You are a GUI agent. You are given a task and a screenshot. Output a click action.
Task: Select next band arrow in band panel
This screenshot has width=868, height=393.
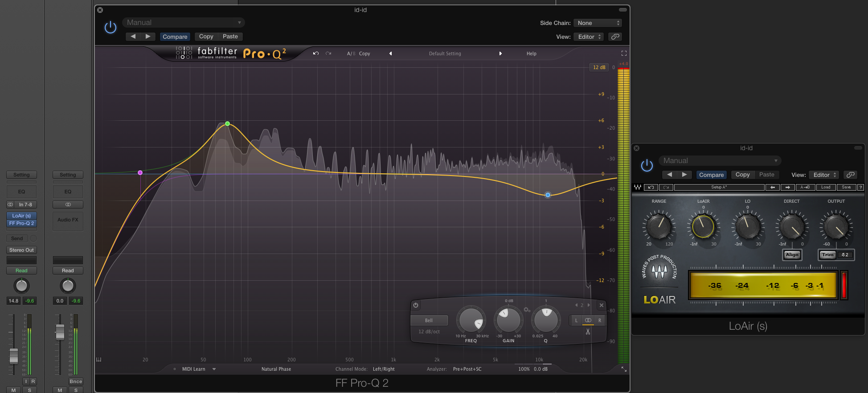click(x=589, y=305)
